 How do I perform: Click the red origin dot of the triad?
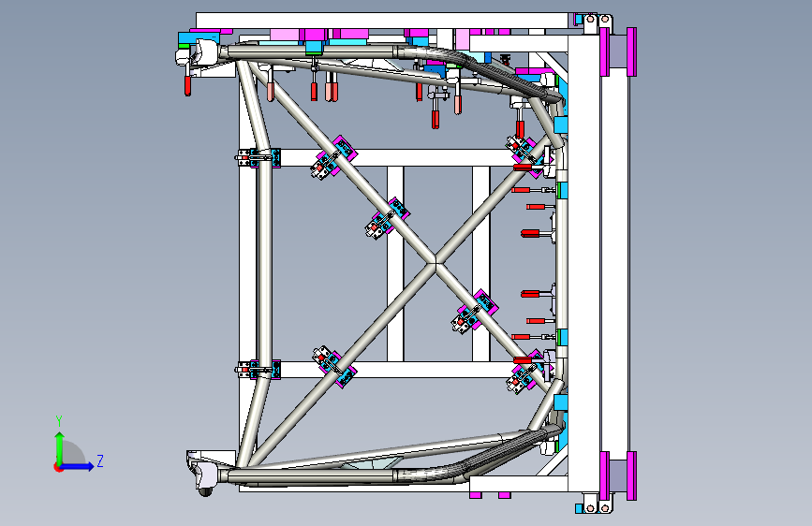58,467
